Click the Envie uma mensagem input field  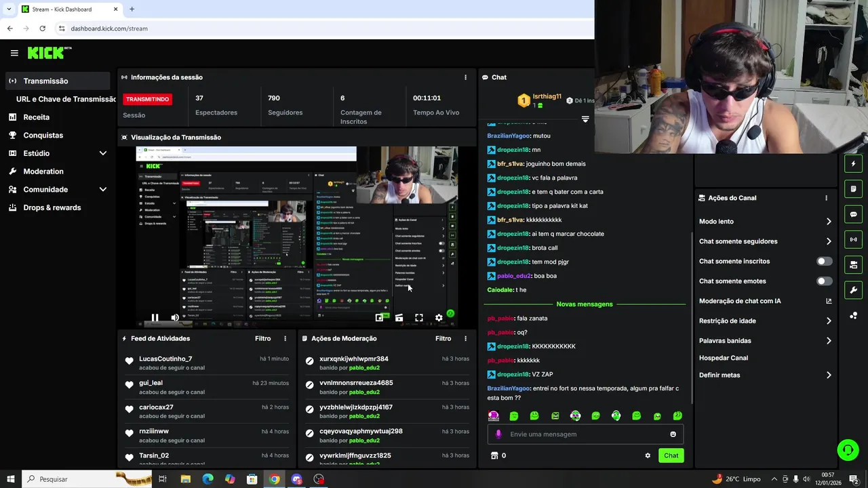tap(585, 434)
